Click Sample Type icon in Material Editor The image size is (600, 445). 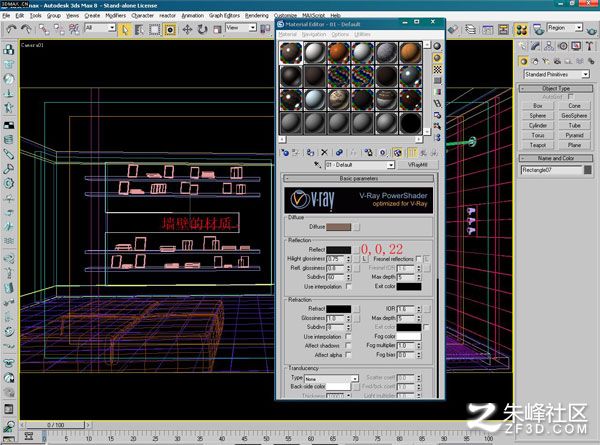coord(437,46)
